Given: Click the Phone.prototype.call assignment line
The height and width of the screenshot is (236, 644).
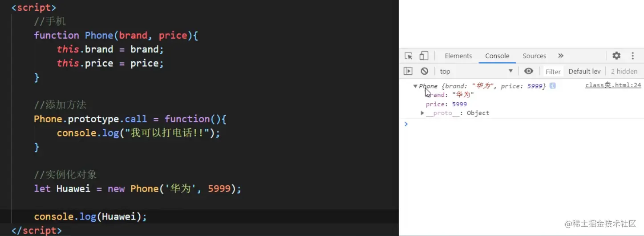Looking at the screenshot, I should click(x=130, y=119).
